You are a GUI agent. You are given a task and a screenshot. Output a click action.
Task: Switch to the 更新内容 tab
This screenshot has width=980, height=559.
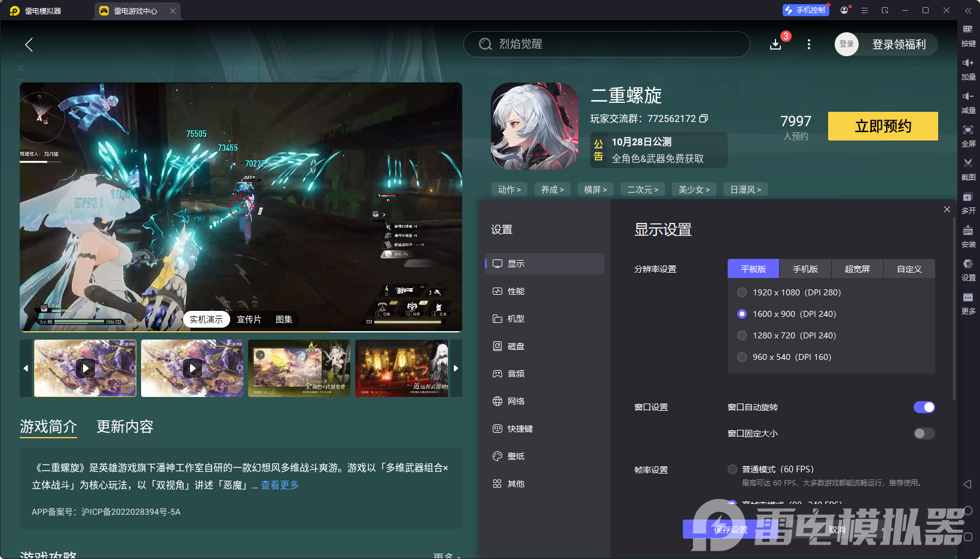[124, 426]
